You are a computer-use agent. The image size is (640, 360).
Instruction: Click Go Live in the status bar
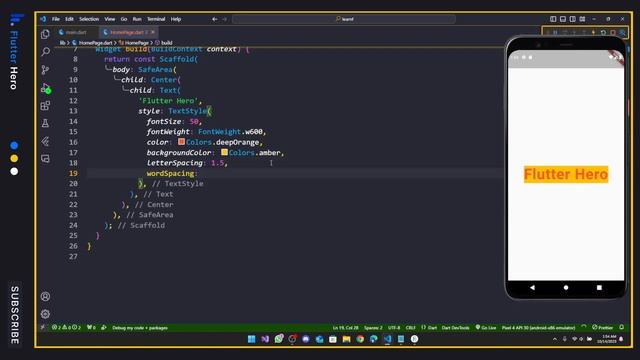coord(486,327)
